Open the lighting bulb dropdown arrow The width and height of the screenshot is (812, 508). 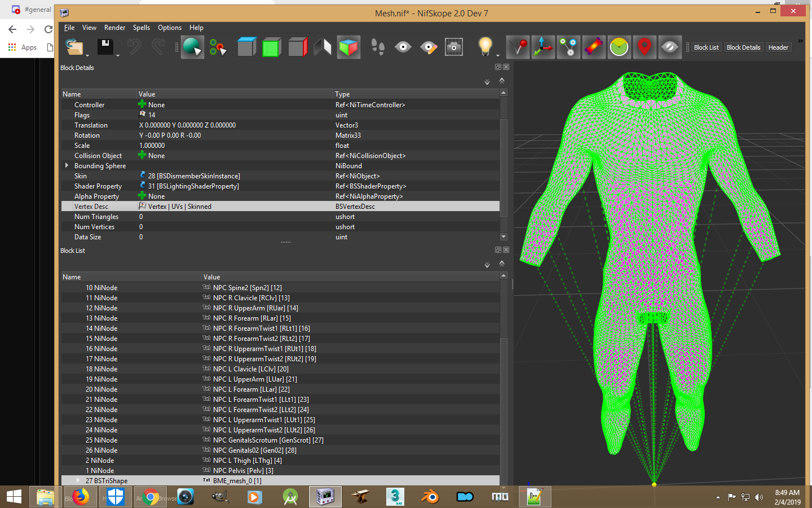(x=498, y=55)
